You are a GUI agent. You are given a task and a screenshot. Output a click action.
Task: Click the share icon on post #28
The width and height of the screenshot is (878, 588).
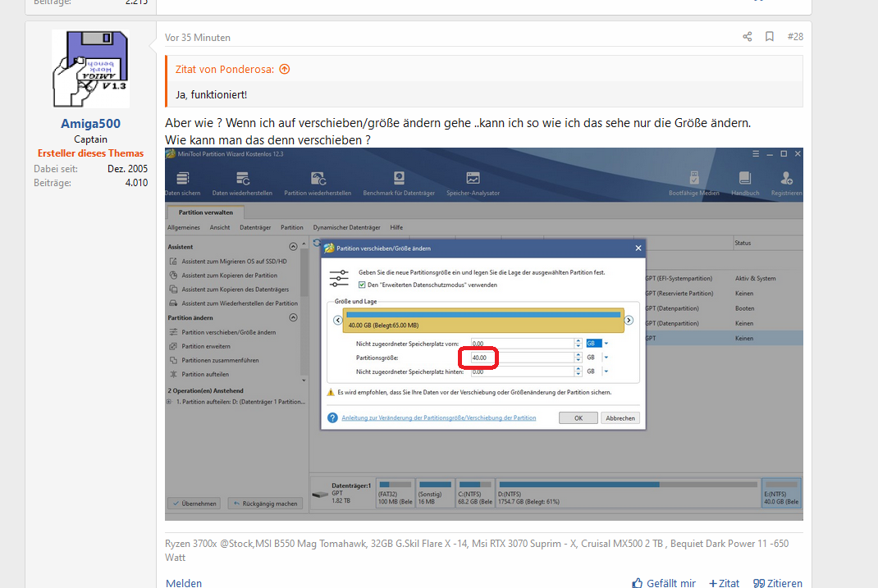[x=747, y=36]
